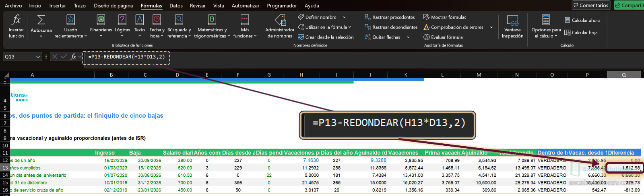Image resolution: width=644 pixels, height=196 pixels.
Task: Select the row 13 header
Action: tap(5, 168)
